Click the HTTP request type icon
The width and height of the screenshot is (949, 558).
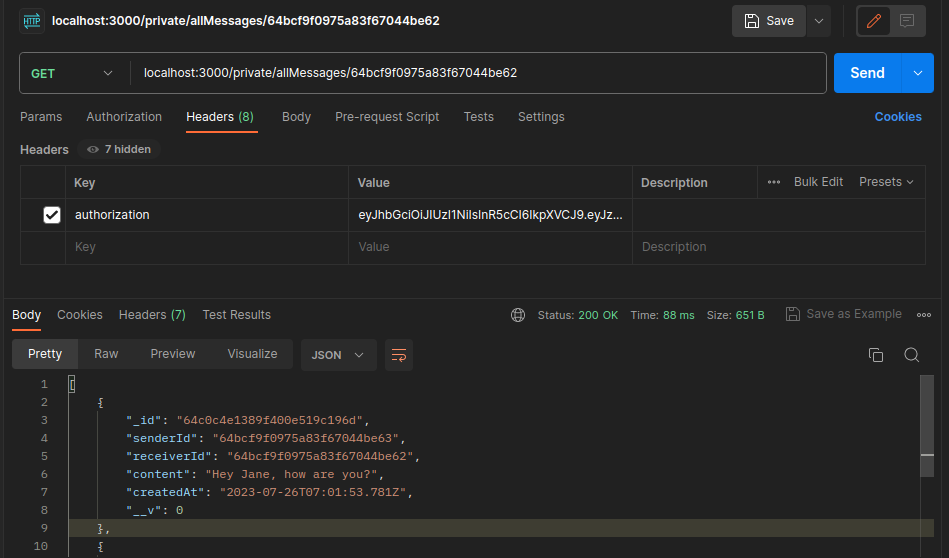click(x=31, y=21)
